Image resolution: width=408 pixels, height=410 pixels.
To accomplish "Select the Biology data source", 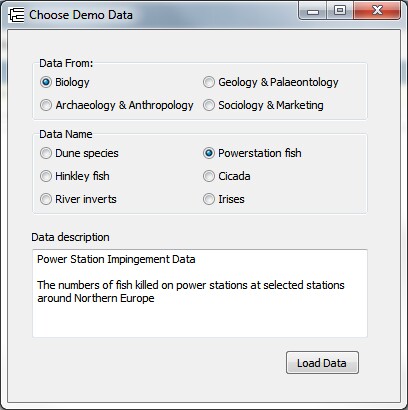I will [x=65, y=82].
